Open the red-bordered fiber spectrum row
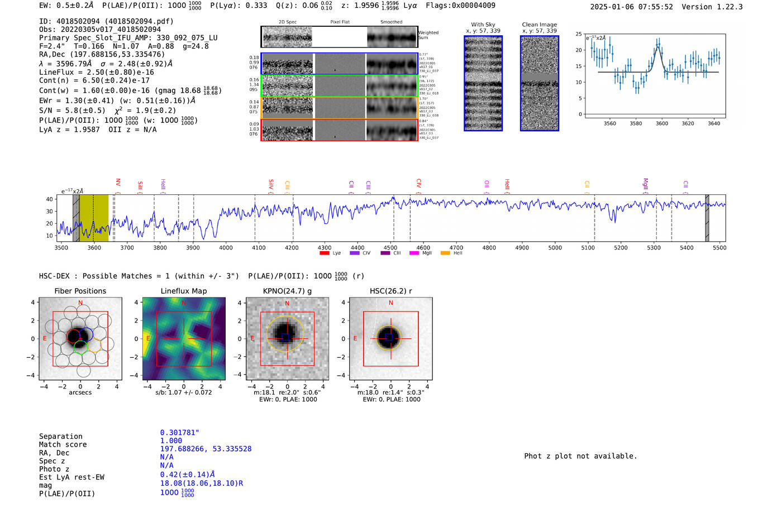 [340, 130]
